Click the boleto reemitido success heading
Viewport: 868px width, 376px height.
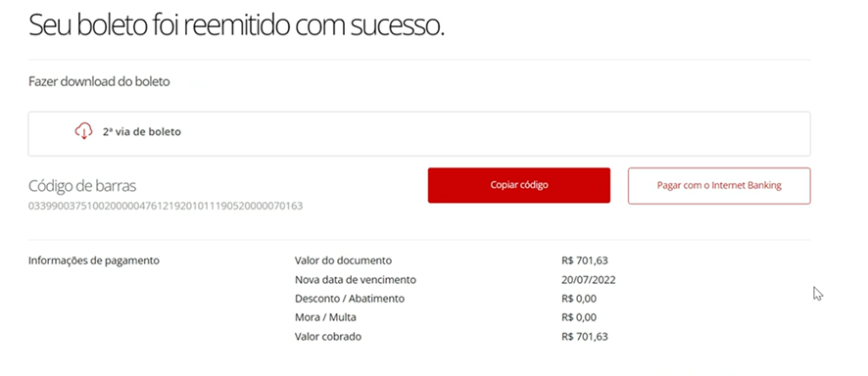[x=236, y=26]
